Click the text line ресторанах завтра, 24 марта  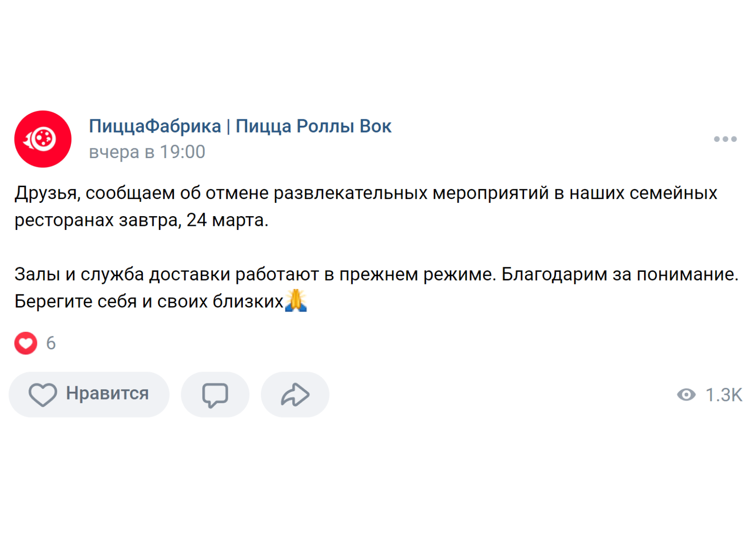click(x=141, y=220)
